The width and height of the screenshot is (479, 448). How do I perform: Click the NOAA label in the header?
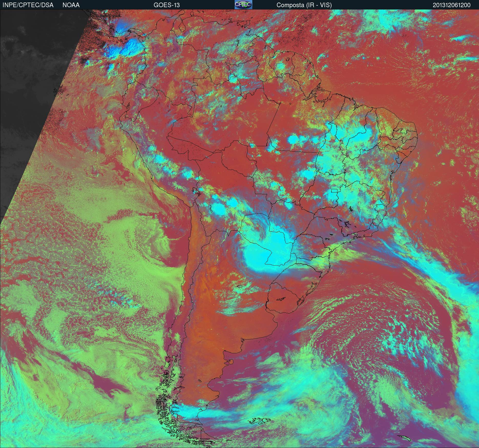pos(71,5)
